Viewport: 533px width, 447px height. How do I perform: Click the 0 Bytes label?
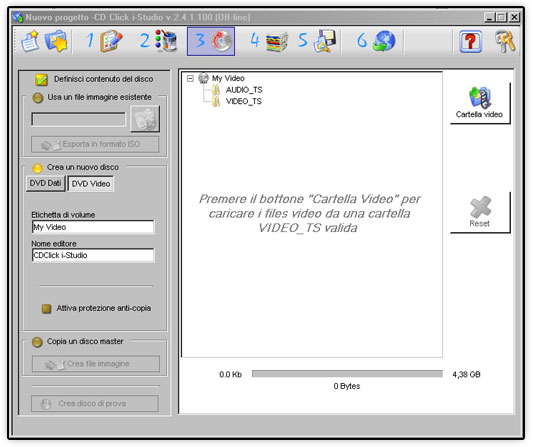pos(347,386)
